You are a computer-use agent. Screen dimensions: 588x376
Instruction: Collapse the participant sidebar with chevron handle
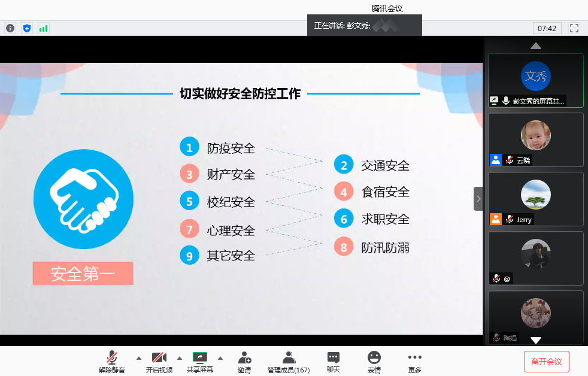point(478,199)
